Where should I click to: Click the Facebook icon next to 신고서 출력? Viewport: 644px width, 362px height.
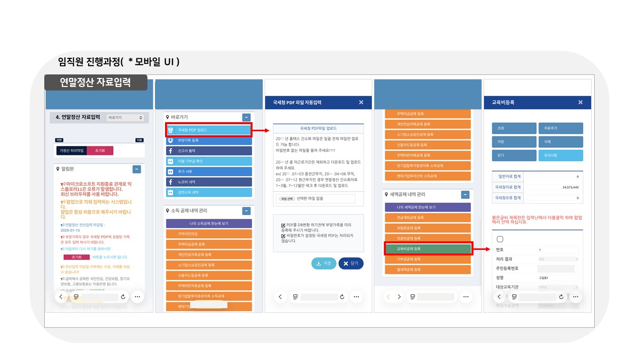[x=170, y=151]
